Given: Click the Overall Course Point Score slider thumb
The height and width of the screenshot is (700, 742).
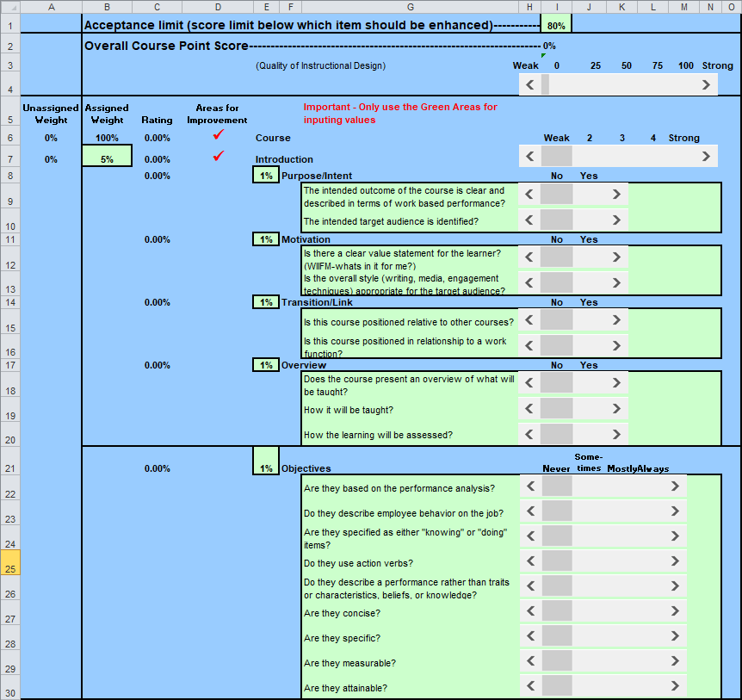Looking at the screenshot, I should [545, 84].
